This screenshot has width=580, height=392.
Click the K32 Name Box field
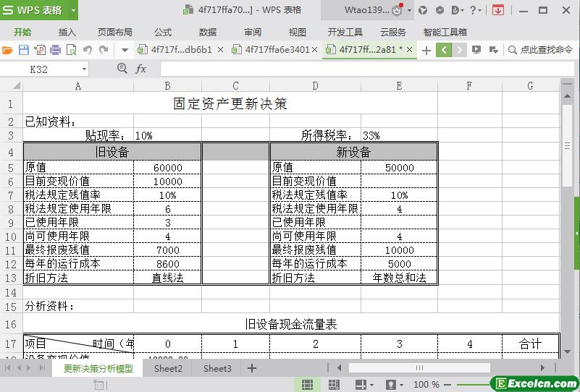[x=39, y=69]
